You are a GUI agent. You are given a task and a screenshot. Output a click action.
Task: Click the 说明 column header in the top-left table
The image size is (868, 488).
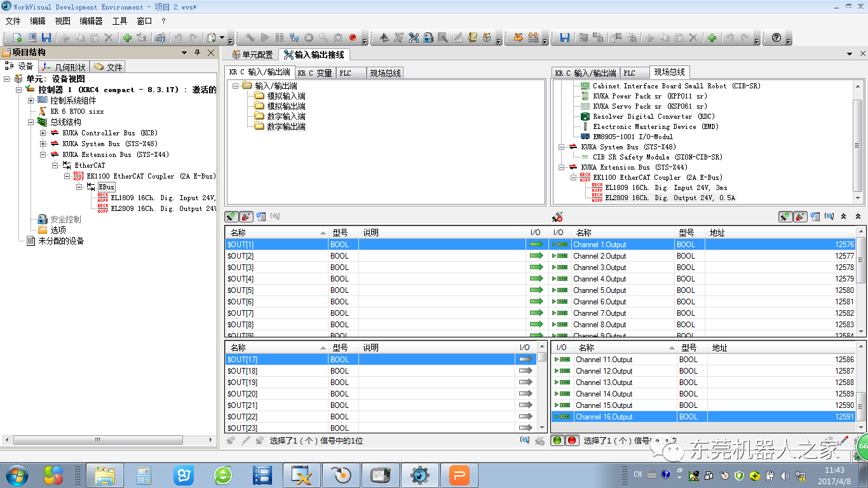click(x=442, y=233)
